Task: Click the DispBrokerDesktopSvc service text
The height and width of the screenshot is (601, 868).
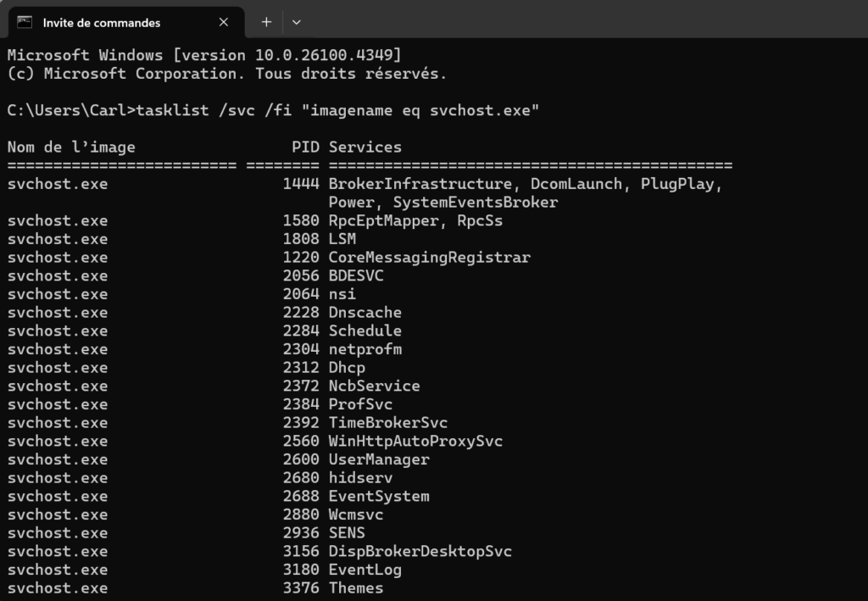Action: pyautogui.click(x=420, y=551)
